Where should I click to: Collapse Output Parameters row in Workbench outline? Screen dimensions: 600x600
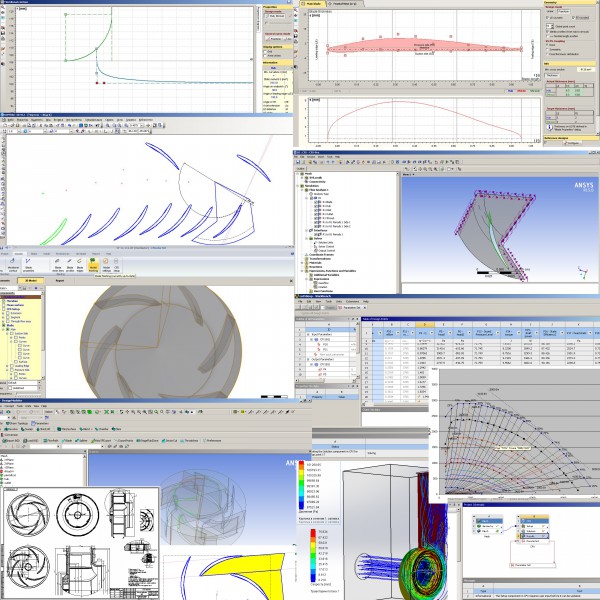(x=308, y=359)
